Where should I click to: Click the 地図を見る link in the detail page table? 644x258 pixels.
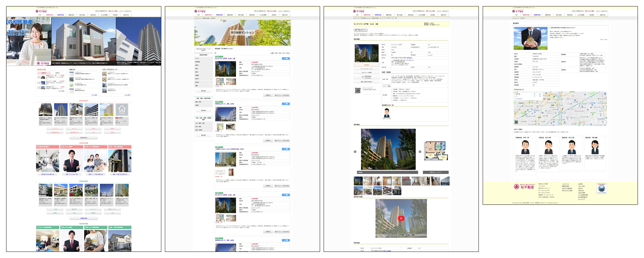(x=409, y=58)
